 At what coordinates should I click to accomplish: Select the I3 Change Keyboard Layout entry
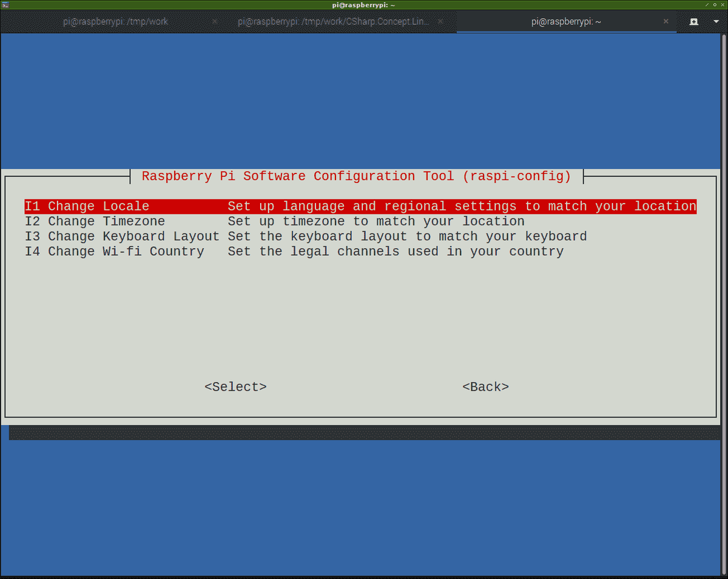coord(306,236)
